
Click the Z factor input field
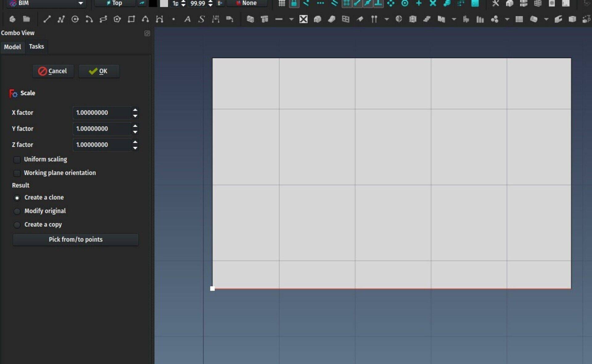click(102, 145)
